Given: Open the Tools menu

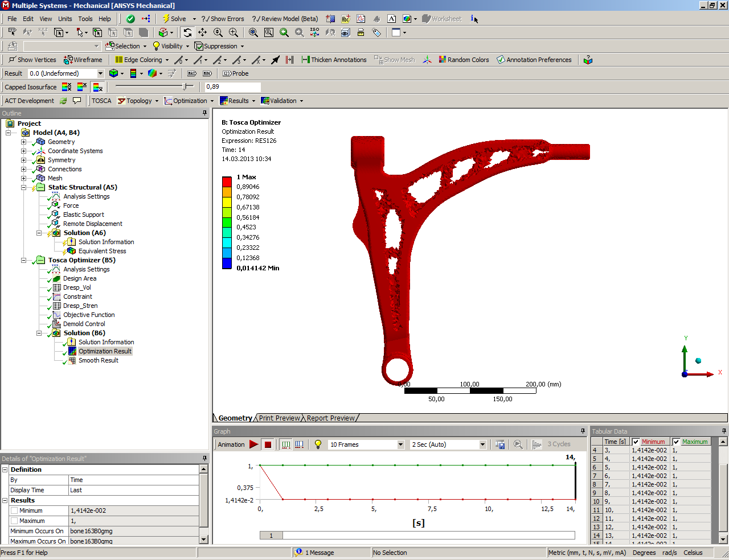Looking at the screenshot, I should tap(85, 19).
